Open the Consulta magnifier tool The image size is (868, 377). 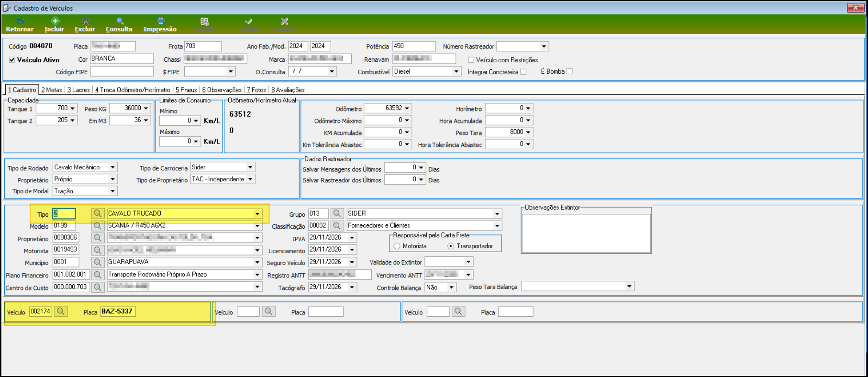(x=120, y=21)
